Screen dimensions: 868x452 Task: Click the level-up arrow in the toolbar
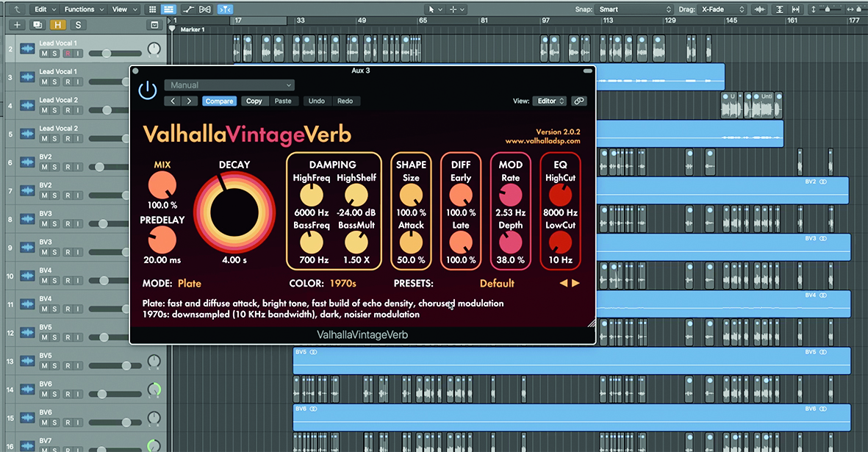tap(17, 10)
